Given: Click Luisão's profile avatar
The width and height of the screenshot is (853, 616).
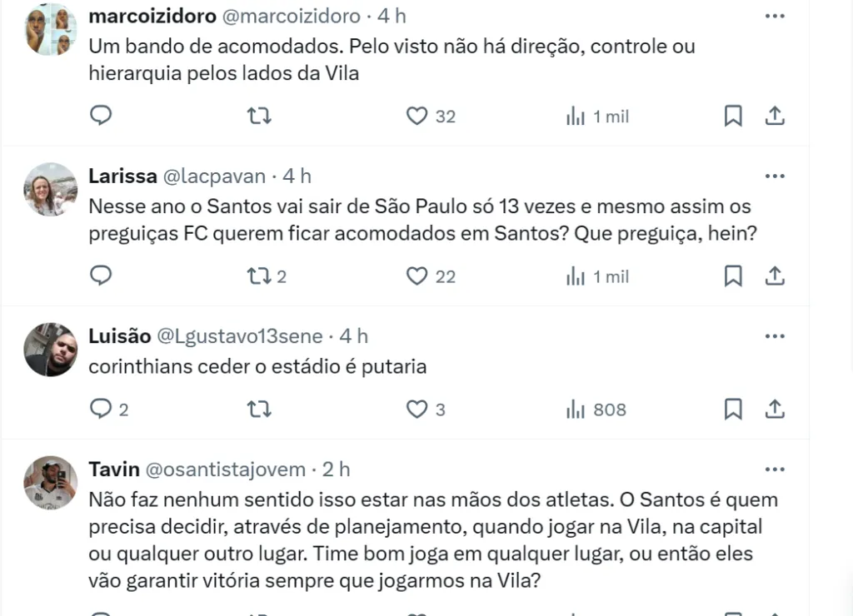Looking at the screenshot, I should (x=51, y=350).
